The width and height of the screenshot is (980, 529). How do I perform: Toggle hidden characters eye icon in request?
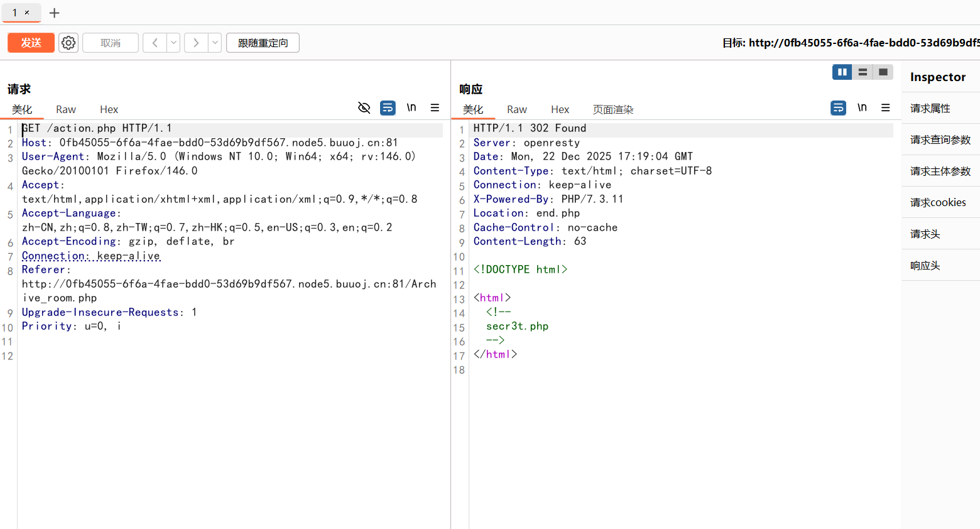click(364, 107)
